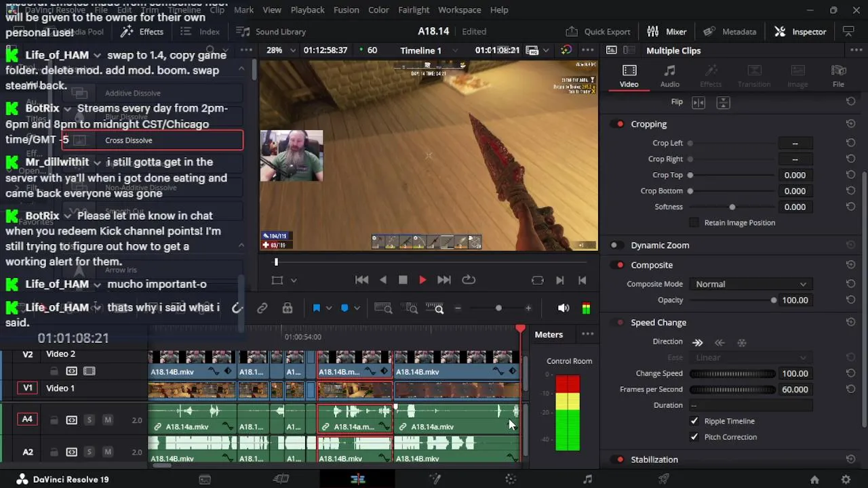Reset the Cropping section
Image resolution: width=868 pixels, height=488 pixels.
click(850, 124)
